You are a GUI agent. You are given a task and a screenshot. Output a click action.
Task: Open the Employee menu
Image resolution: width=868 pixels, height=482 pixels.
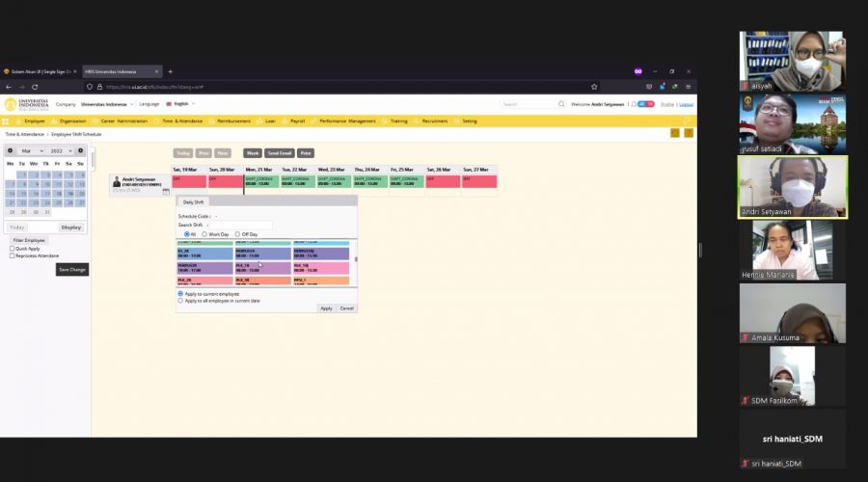[x=35, y=121]
